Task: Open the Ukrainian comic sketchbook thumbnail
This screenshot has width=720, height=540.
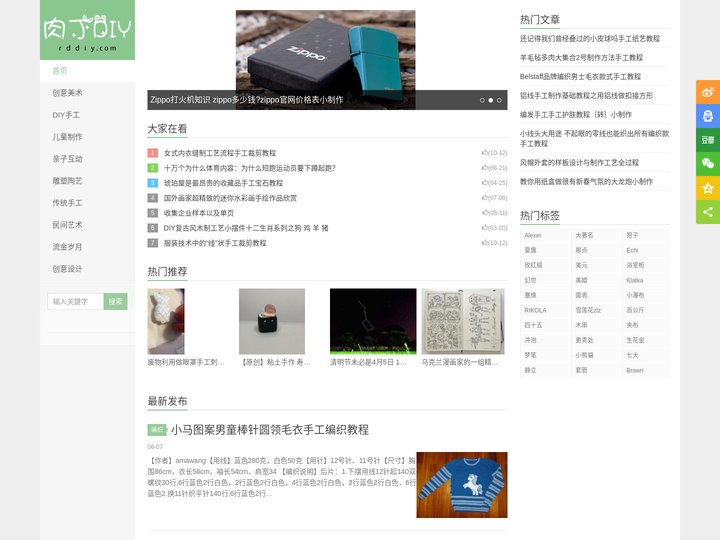Action: [463, 321]
